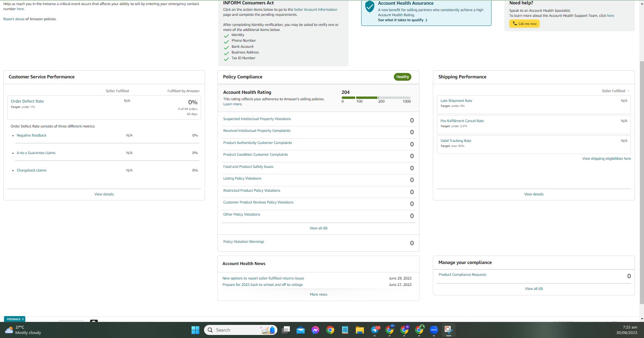This screenshot has width=644, height=338.
Task: Click here link for emergency contact number
Action: [20, 9]
